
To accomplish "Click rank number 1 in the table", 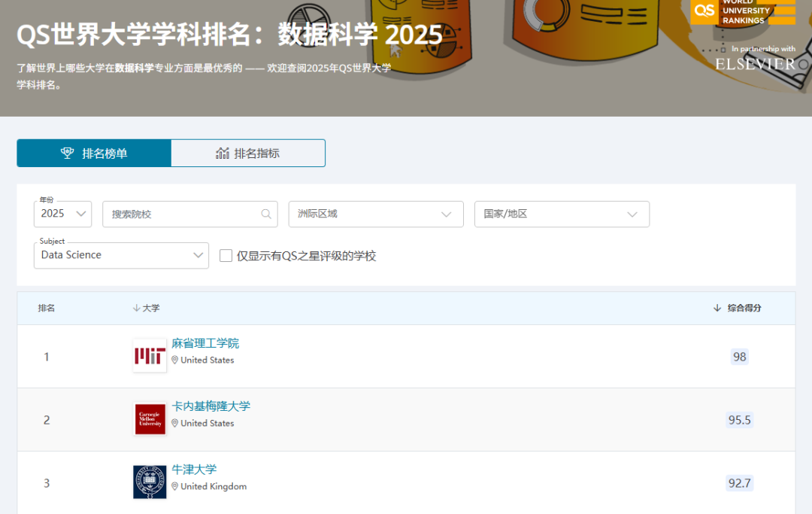I will (x=47, y=357).
